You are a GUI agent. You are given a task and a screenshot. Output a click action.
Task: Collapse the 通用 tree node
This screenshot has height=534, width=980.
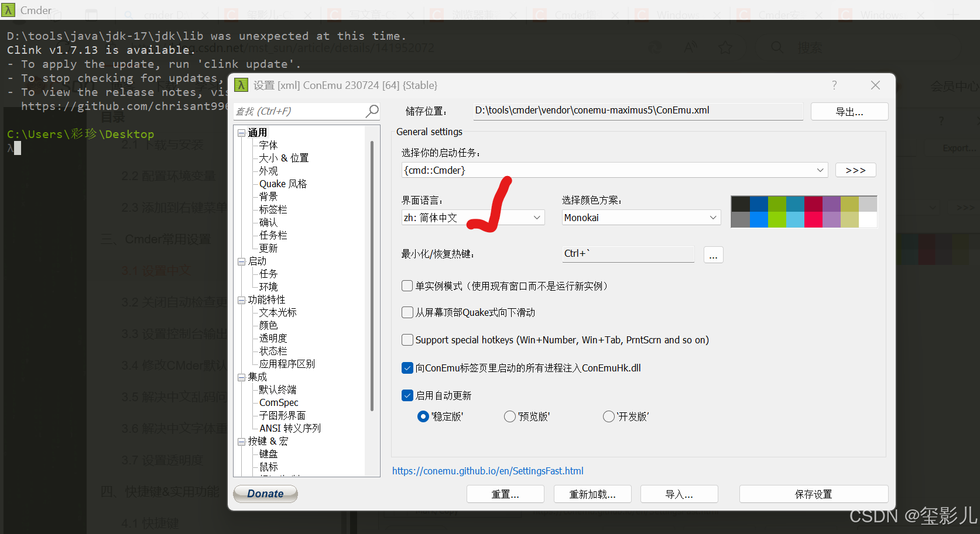coord(241,133)
